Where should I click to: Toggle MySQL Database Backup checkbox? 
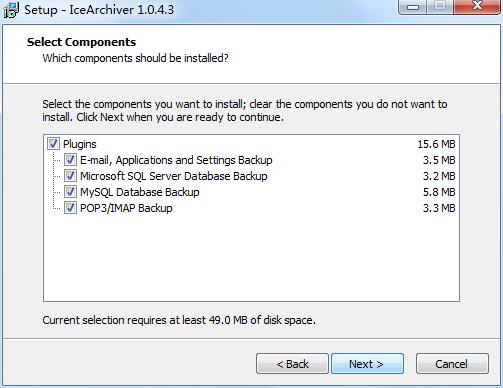(70, 192)
